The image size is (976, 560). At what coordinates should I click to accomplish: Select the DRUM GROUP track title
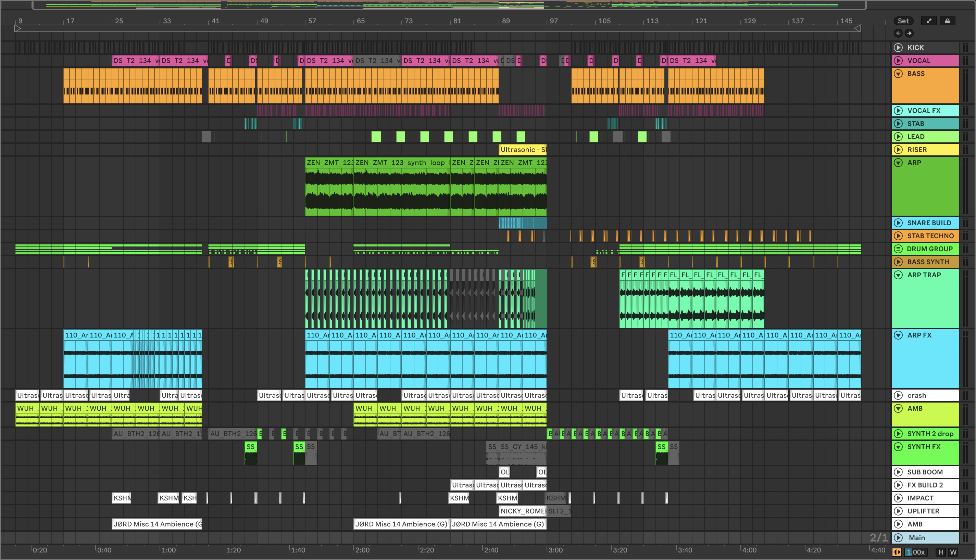(929, 249)
